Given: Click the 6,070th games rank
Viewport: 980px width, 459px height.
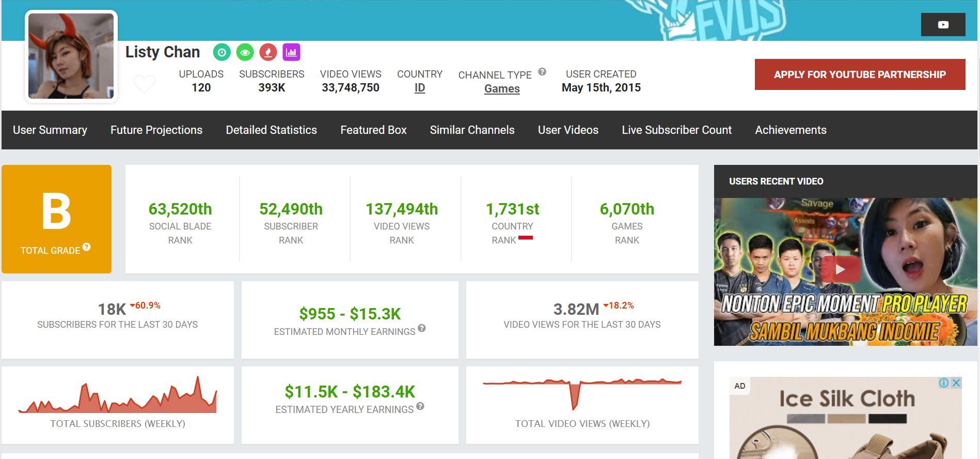Looking at the screenshot, I should (627, 209).
